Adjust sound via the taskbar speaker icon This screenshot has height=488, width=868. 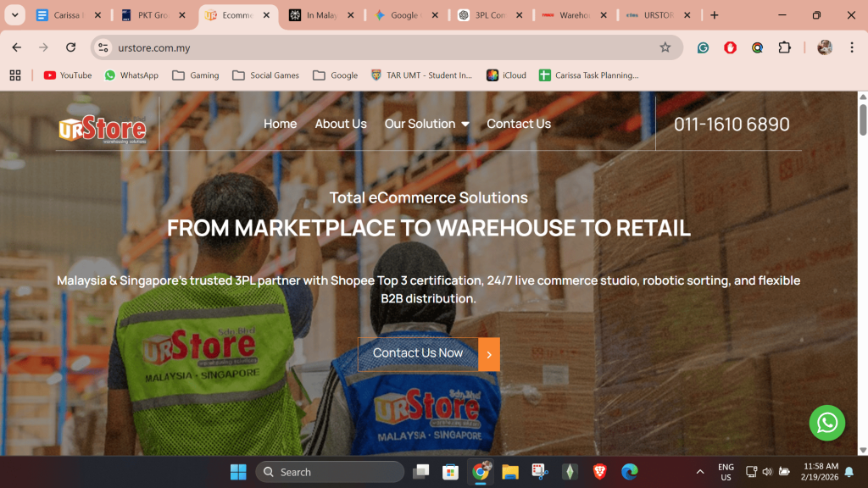pos(766,471)
